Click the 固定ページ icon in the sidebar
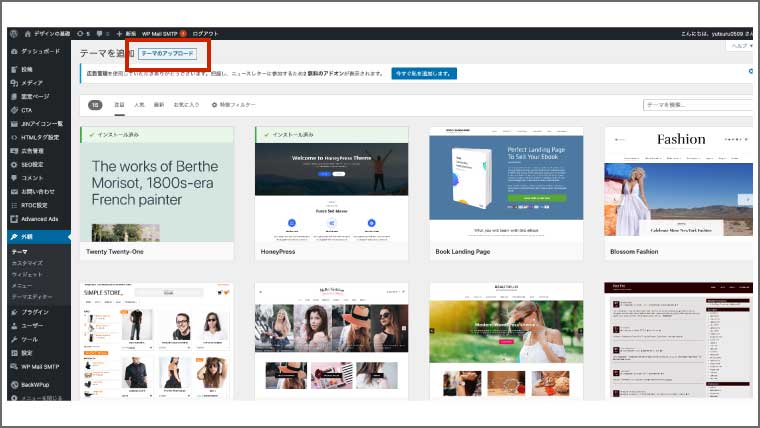The width and height of the screenshot is (760, 428). pyautogui.click(x=14, y=96)
